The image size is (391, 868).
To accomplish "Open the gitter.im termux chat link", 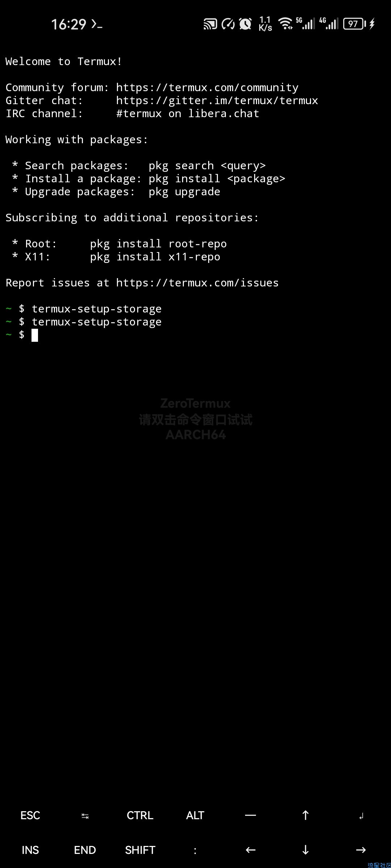I will pyautogui.click(x=217, y=101).
